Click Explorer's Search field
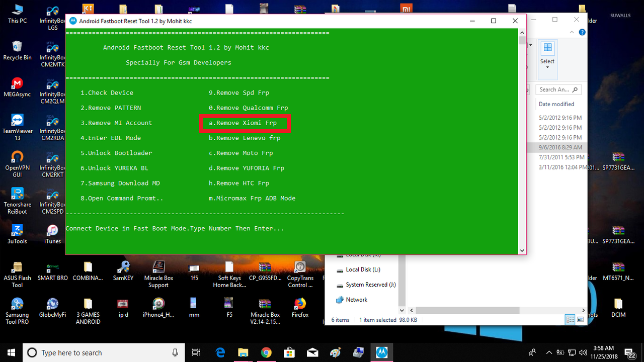 coord(559,89)
